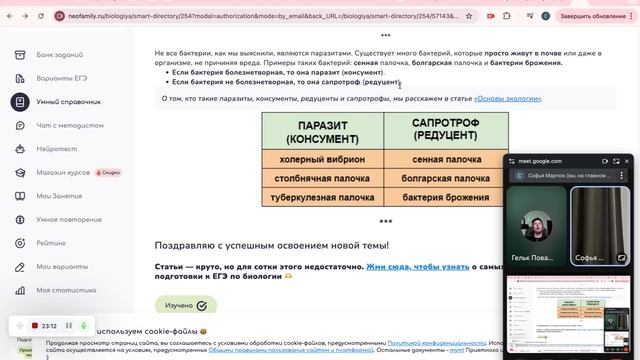The width and height of the screenshot is (640, 360).
Task: Follow Жми сюда, чтобы узнать link
Action: [x=418, y=267]
